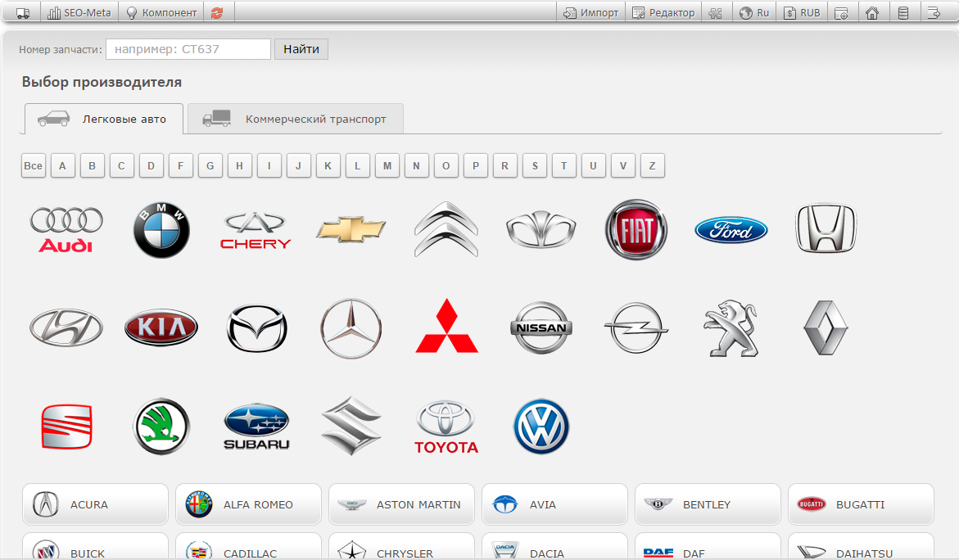
Task: Go to home via house icon
Action: [x=873, y=12]
